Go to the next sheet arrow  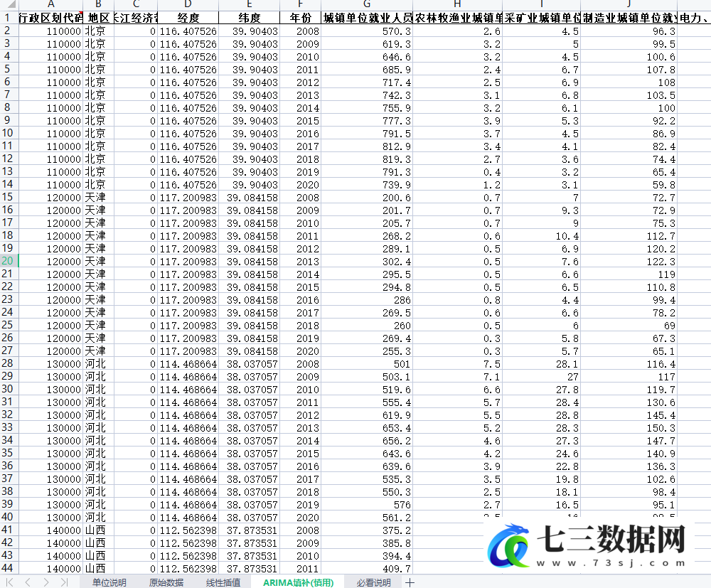pyautogui.click(x=46, y=582)
